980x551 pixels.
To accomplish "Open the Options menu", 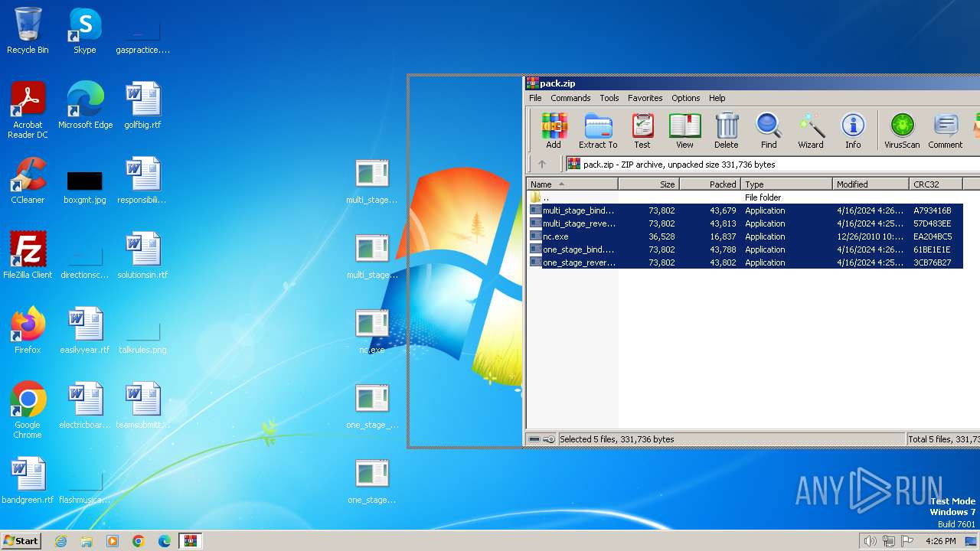I will click(686, 98).
